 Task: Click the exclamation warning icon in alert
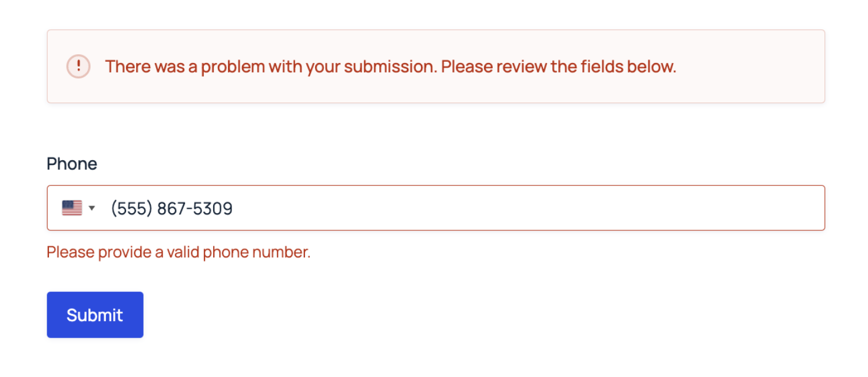(x=78, y=66)
